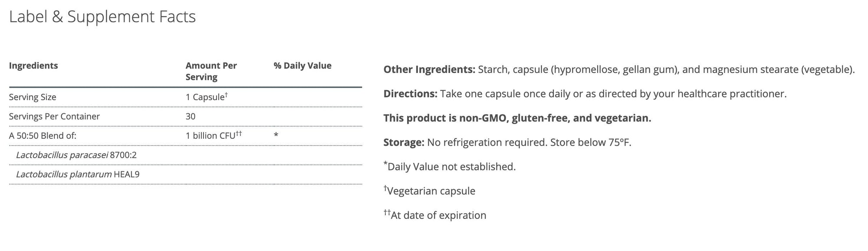
Task: Select the non-GMO, gluten-free, vegetarian statement
Action: click(517, 118)
